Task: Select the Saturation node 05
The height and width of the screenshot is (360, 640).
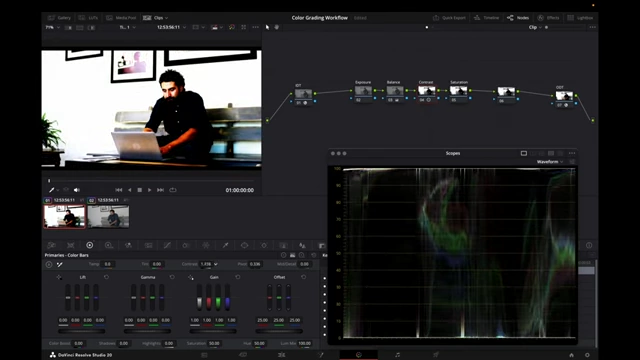Action: pos(458,91)
